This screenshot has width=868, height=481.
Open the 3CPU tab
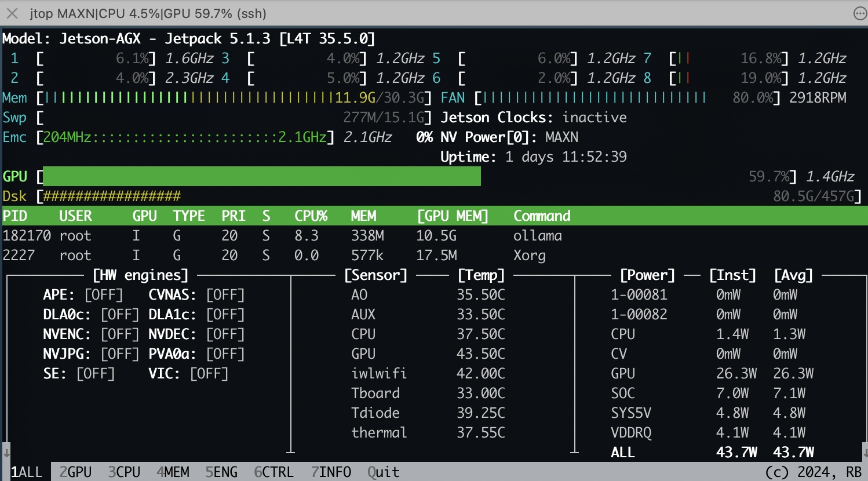(x=124, y=472)
